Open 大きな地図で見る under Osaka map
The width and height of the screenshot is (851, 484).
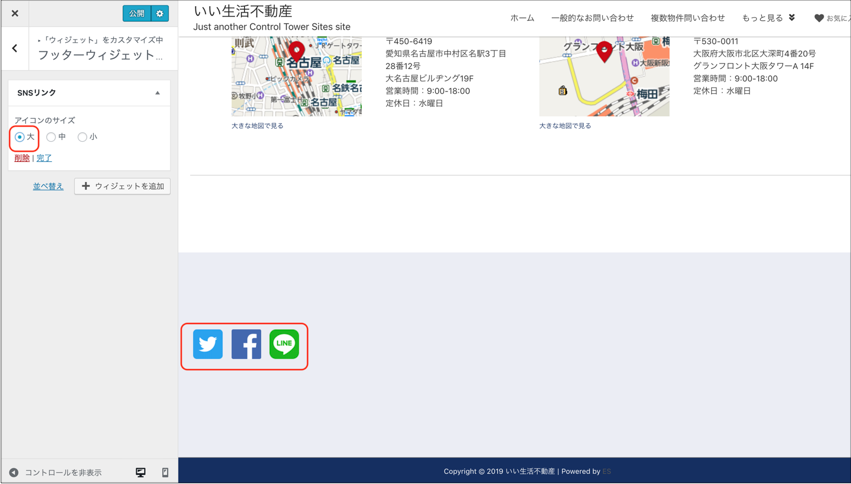point(565,126)
